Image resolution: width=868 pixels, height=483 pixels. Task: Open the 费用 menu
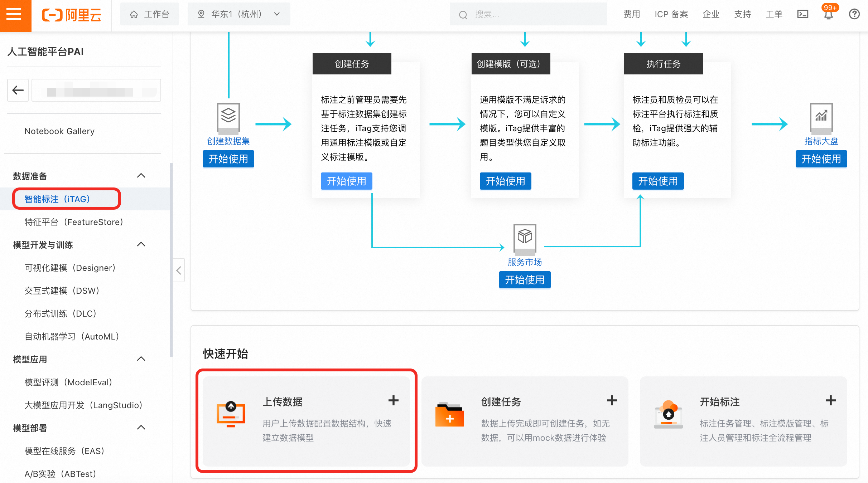[x=632, y=14]
